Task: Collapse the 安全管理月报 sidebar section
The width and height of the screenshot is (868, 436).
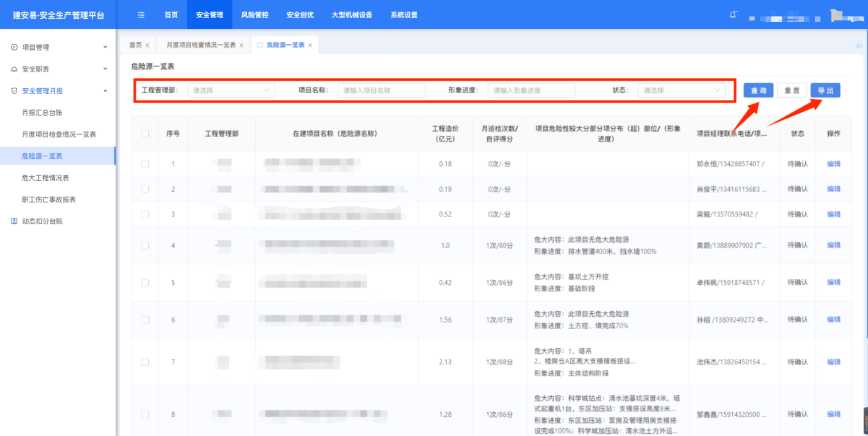Action: coord(105,91)
